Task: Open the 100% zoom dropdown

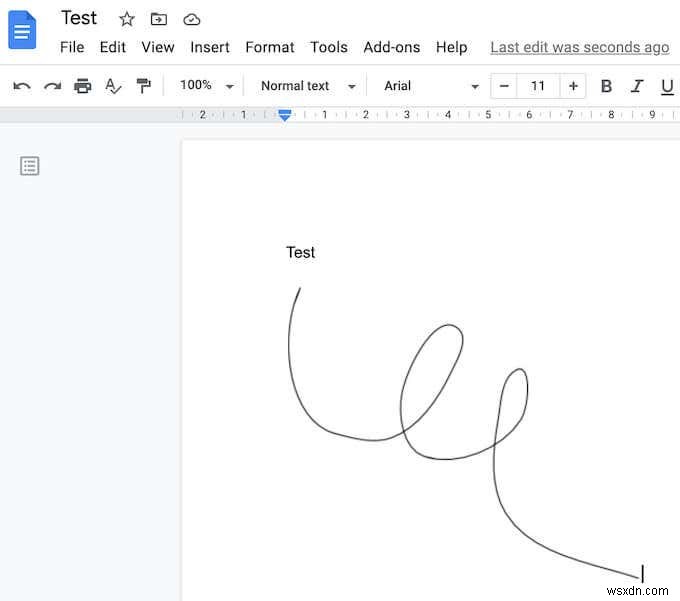Action: (207, 85)
